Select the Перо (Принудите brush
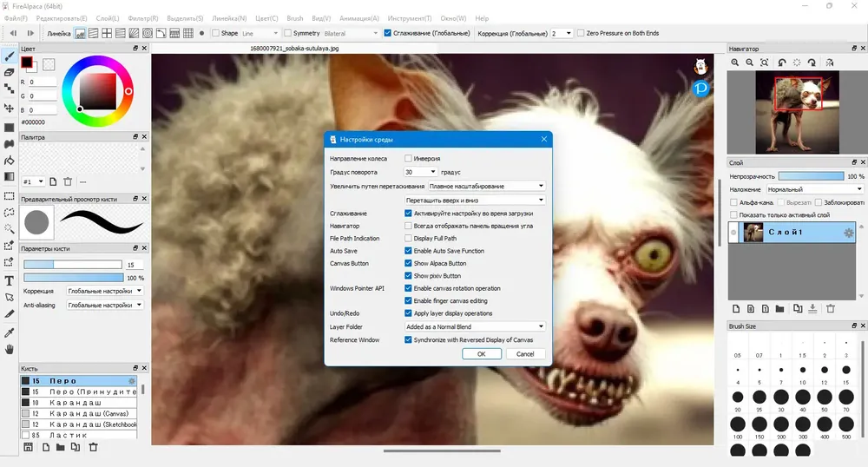 click(x=79, y=391)
